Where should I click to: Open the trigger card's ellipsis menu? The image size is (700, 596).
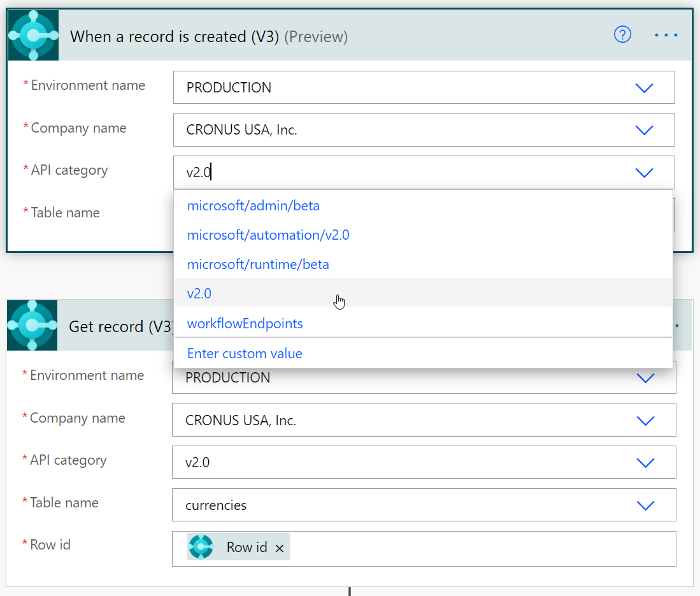click(666, 35)
